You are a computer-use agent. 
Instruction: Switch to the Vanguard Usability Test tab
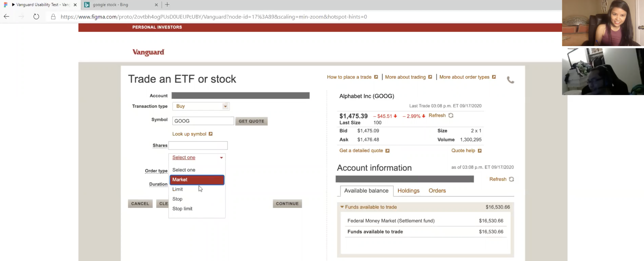pos(41,5)
